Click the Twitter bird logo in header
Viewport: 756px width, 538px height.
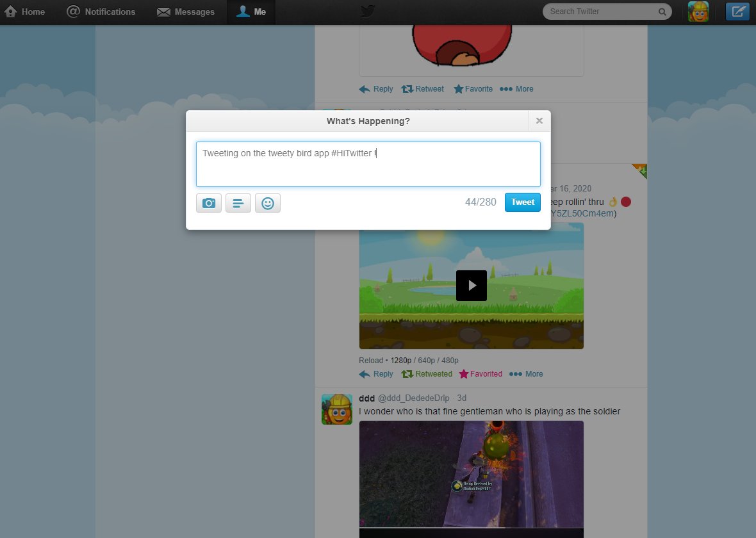pyautogui.click(x=368, y=11)
